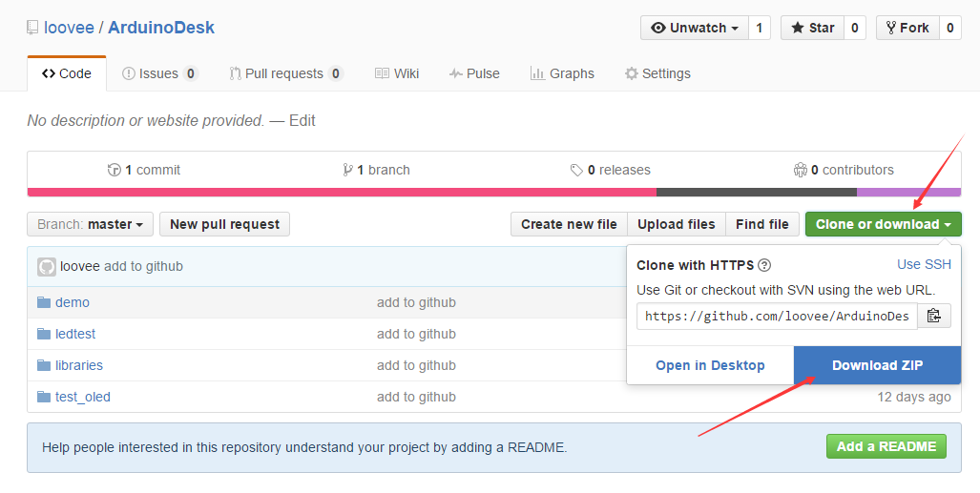The height and width of the screenshot is (493, 980).
Task: Open the Unwatch dropdown button
Action: (695, 28)
